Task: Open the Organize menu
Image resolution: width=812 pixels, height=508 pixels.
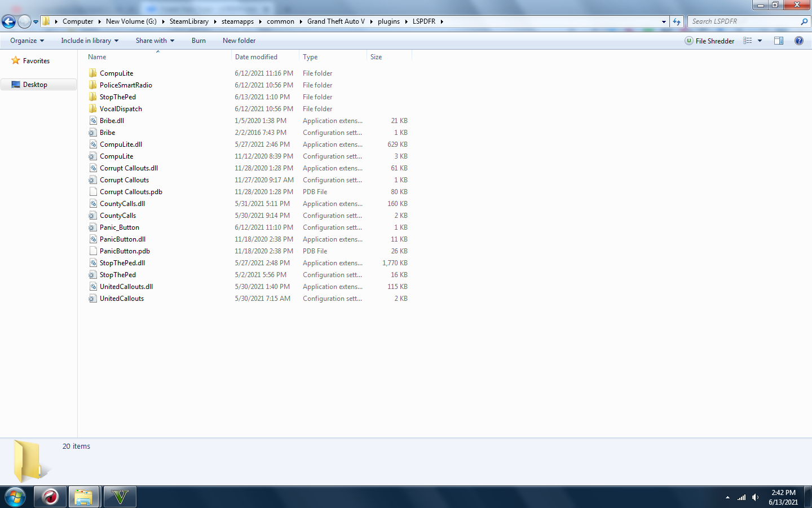Action: (27, 41)
